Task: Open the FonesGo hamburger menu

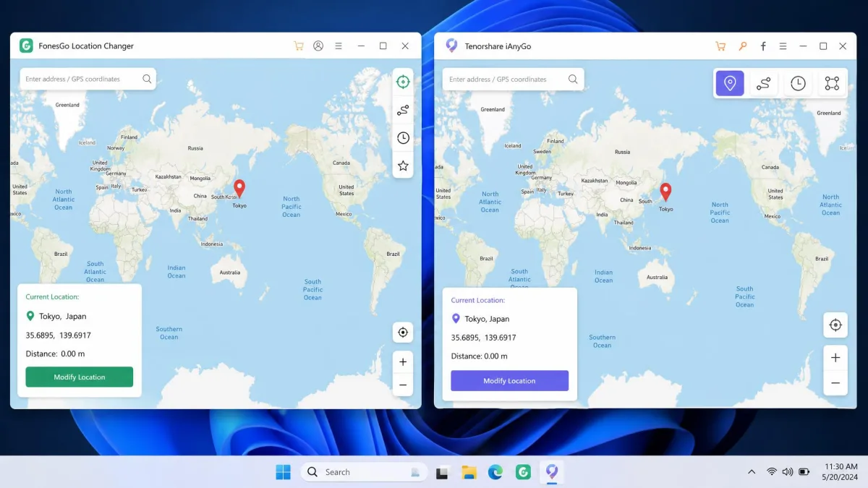Action: click(339, 46)
